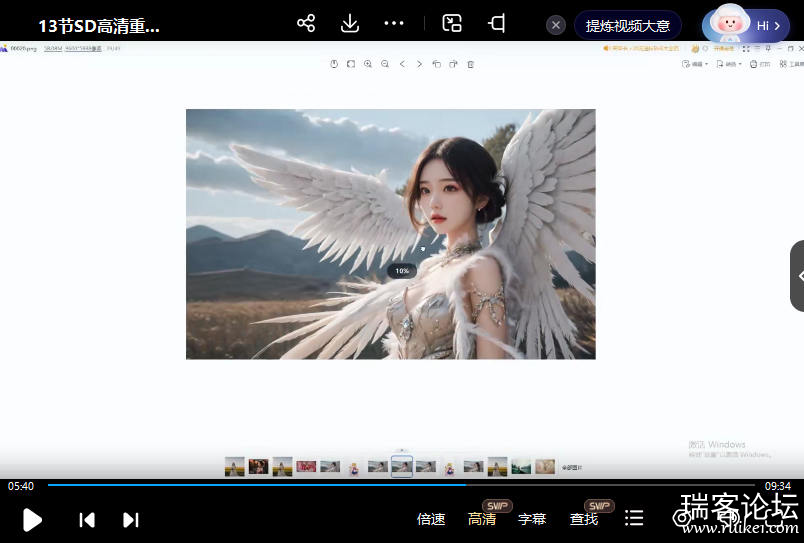Open the 高清 quality selector

coord(482,519)
